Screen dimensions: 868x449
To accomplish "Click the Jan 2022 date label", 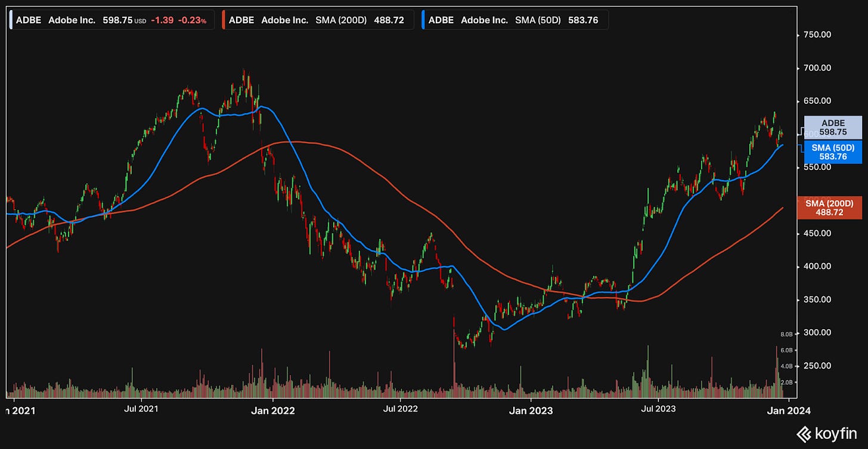I will 272,410.
